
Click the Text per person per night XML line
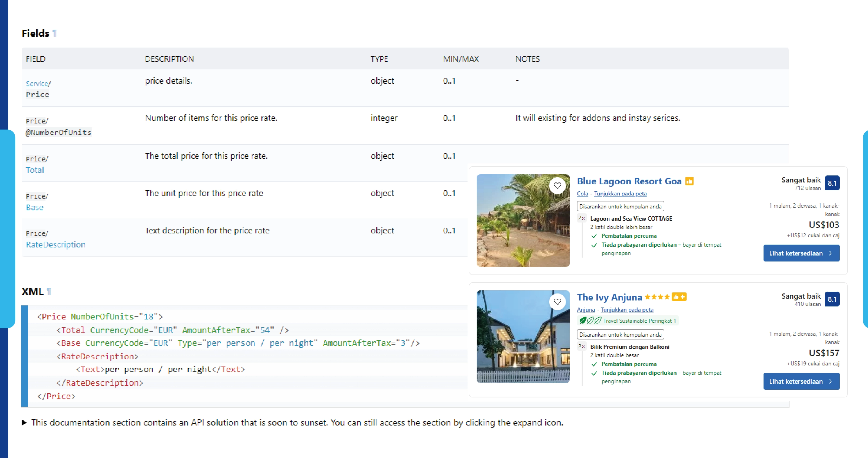click(160, 369)
